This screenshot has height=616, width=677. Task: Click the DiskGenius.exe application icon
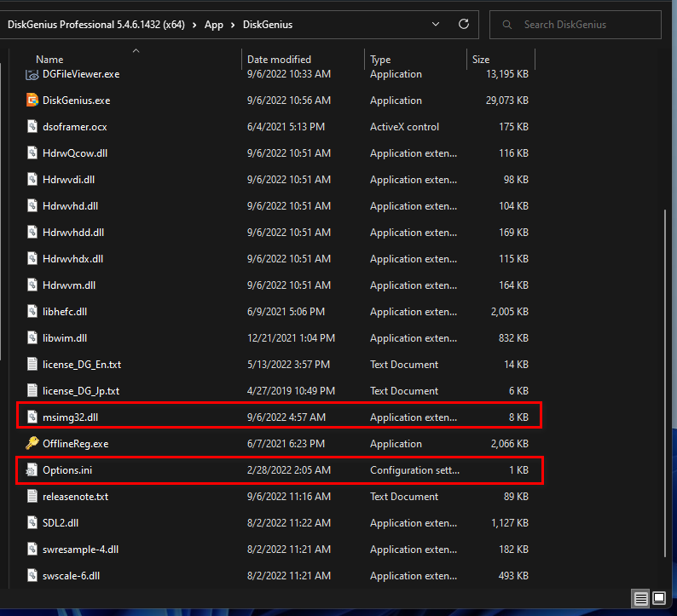32,100
